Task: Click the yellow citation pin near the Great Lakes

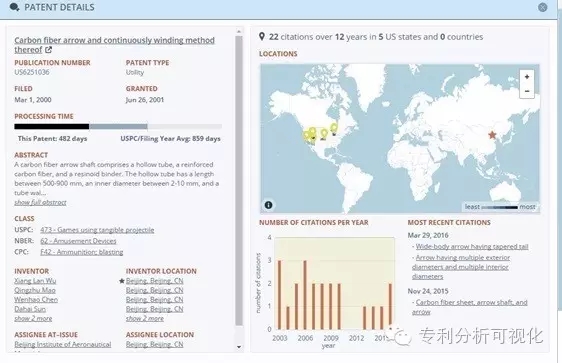Action: pyautogui.click(x=334, y=128)
